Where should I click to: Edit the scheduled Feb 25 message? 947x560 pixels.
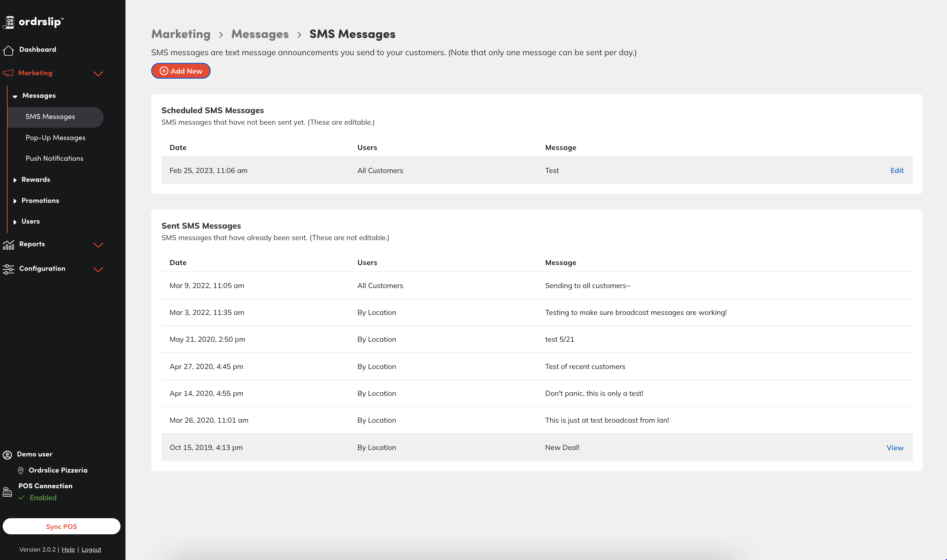coord(897,170)
